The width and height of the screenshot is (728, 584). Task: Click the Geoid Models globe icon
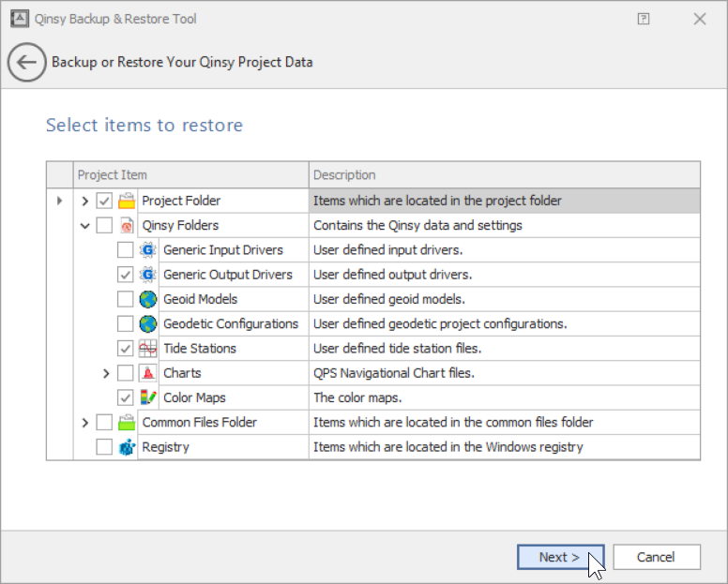(x=148, y=299)
